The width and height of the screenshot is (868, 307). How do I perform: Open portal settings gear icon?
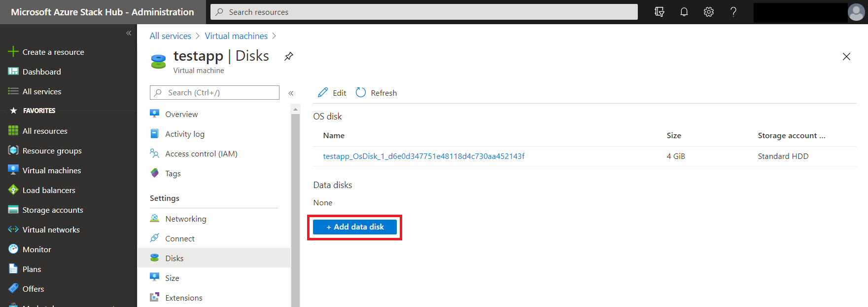709,12
